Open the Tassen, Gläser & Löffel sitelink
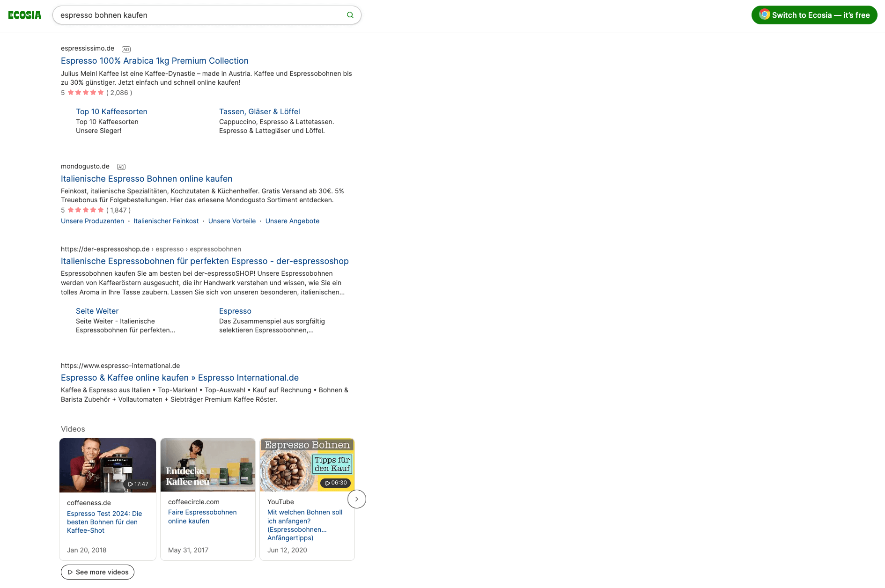This screenshot has width=885, height=588. click(259, 111)
